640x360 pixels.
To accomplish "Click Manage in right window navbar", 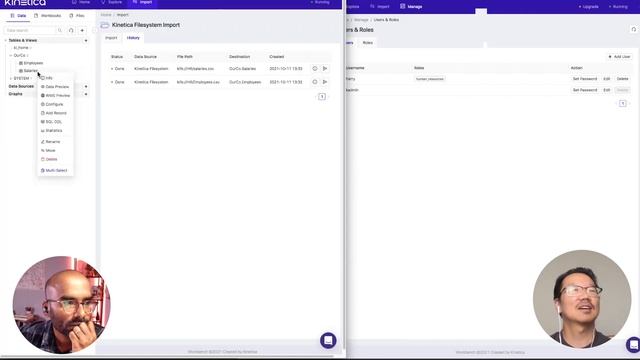I will (x=411, y=7).
